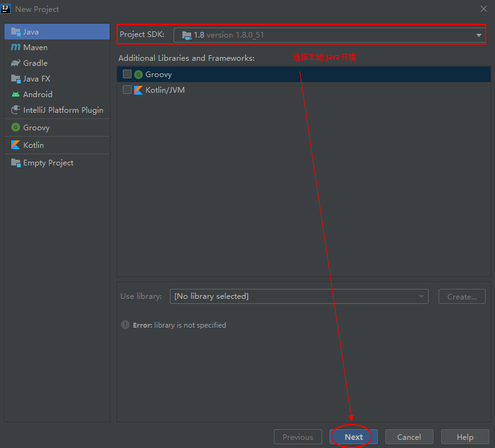Click the Groovy framework icon in libraries list
The image size is (495, 448).
point(138,75)
